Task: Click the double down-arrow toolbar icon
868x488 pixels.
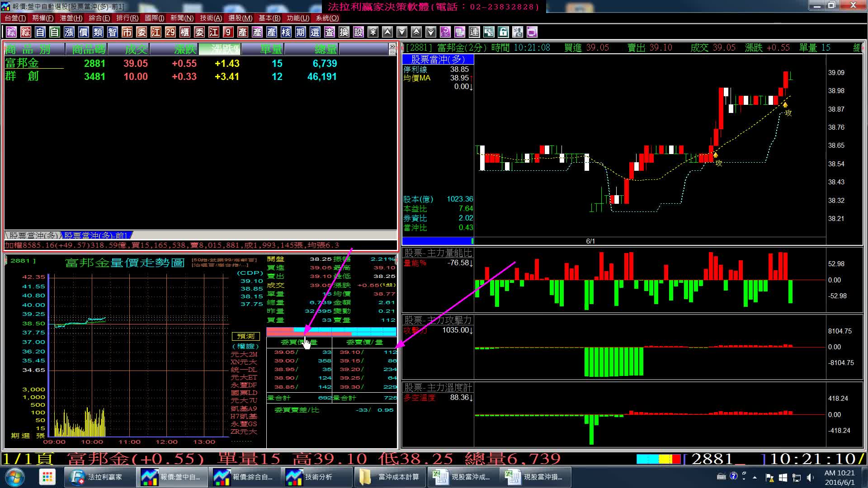Action: click(431, 32)
